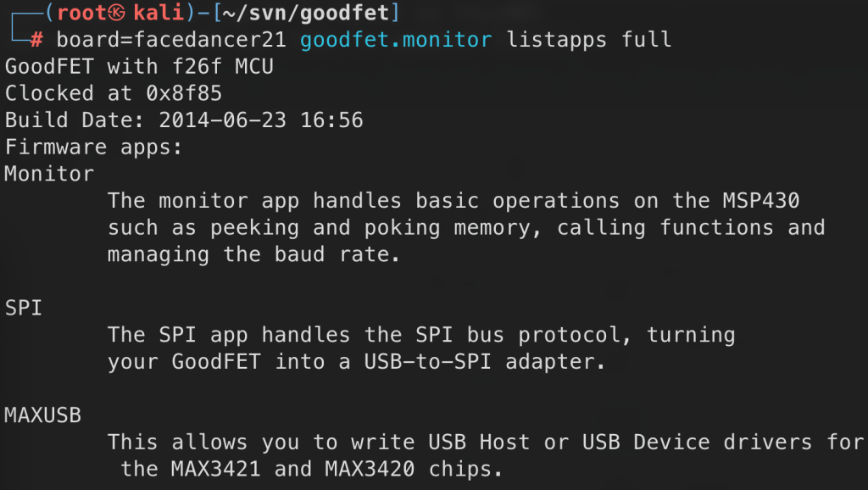868x490 pixels.
Task: Click the Build Date 2014-06-23 line
Action: [184, 120]
